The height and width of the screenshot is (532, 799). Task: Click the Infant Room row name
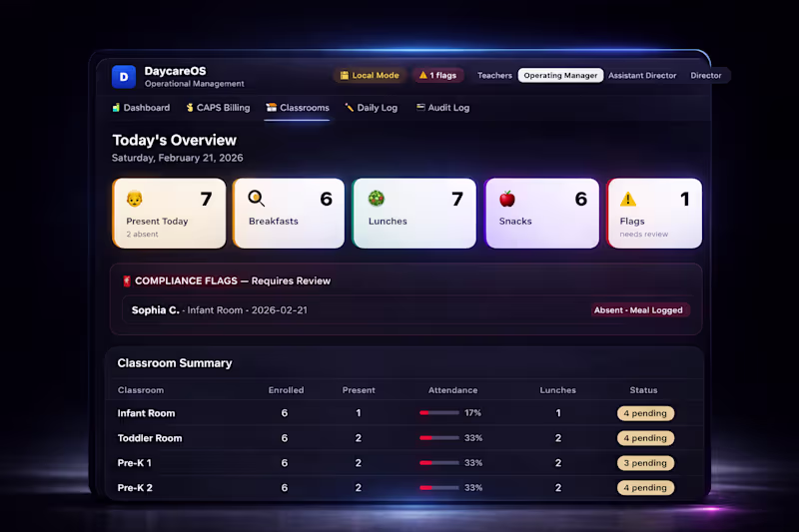point(146,413)
